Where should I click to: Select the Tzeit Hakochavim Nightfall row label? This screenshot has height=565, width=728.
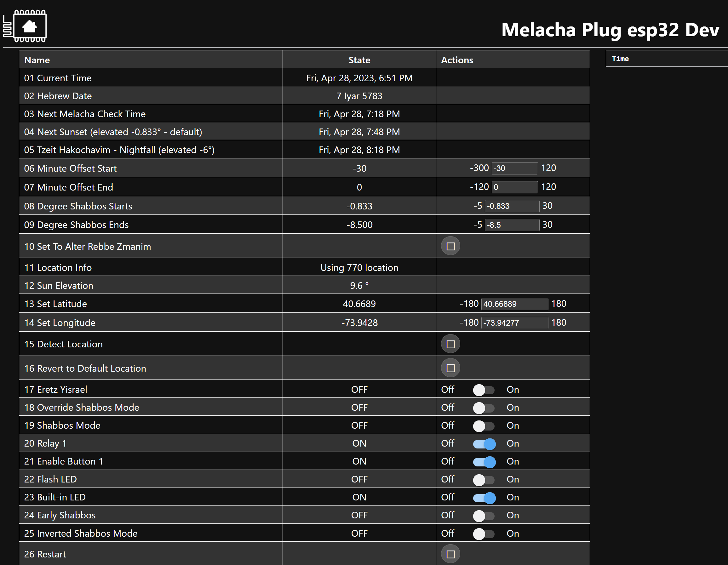pyautogui.click(x=119, y=150)
